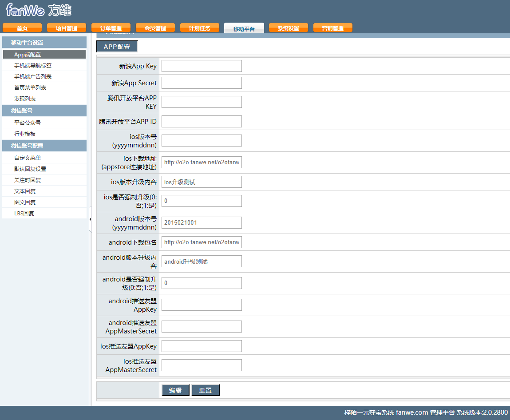
Task: Click the 重置 button
Action: [x=206, y=390]
